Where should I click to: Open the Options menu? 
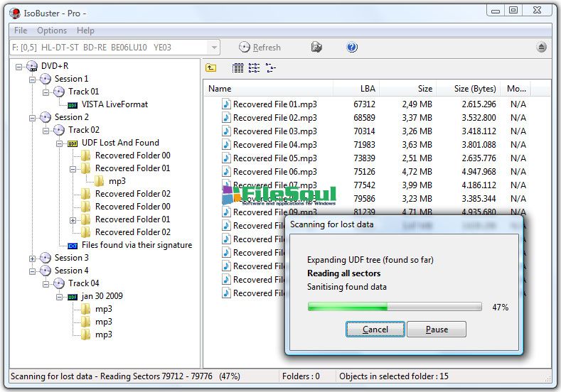pos(52,31)
